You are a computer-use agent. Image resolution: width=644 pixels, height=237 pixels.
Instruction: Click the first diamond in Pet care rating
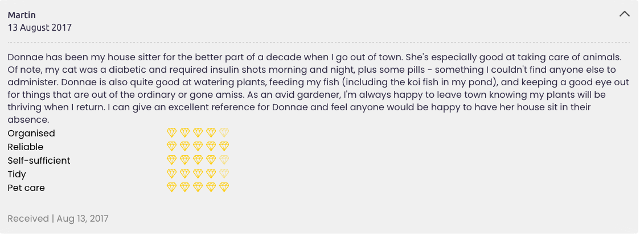tap(171, 188)
